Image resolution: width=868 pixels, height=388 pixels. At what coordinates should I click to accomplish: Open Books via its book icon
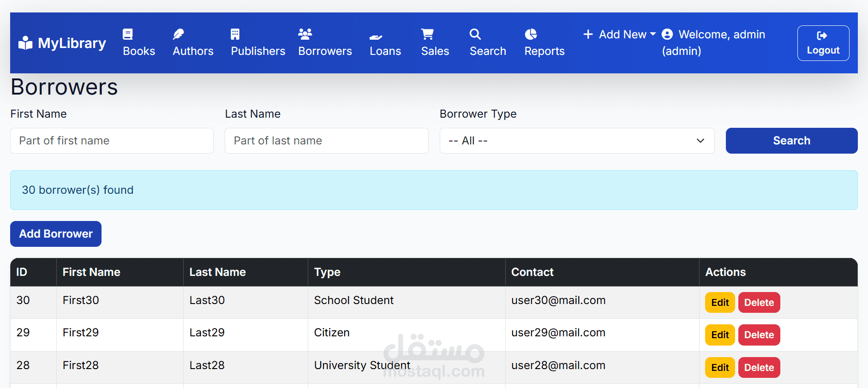click(128, 34)
